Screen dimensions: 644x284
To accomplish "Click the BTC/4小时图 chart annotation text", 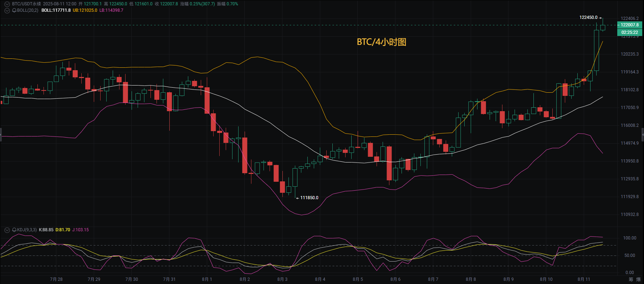I will pyautogui.click(x=382, y=42).
